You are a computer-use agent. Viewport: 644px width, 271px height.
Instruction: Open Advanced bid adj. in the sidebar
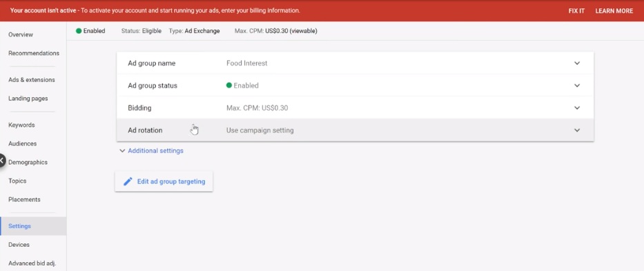point(32,263)
